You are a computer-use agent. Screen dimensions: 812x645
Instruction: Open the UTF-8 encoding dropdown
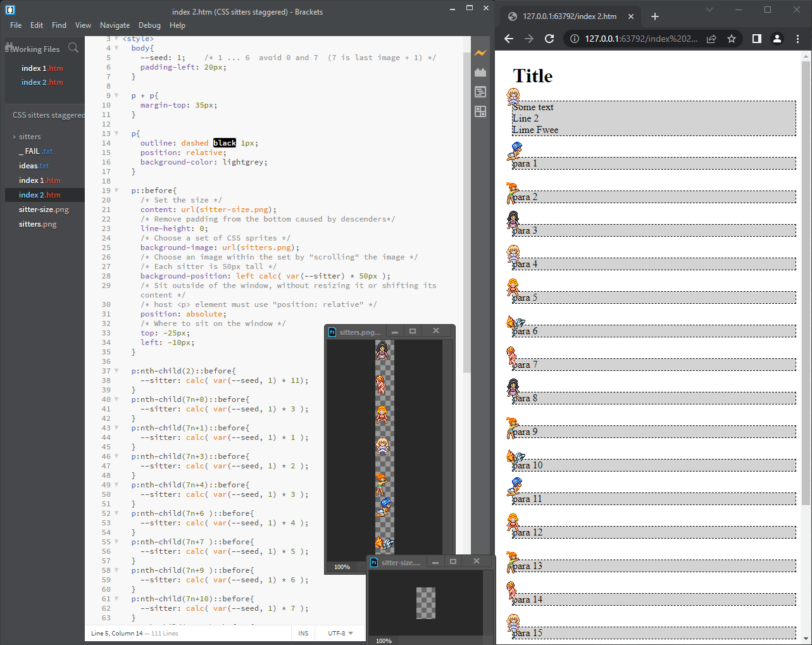340,633
